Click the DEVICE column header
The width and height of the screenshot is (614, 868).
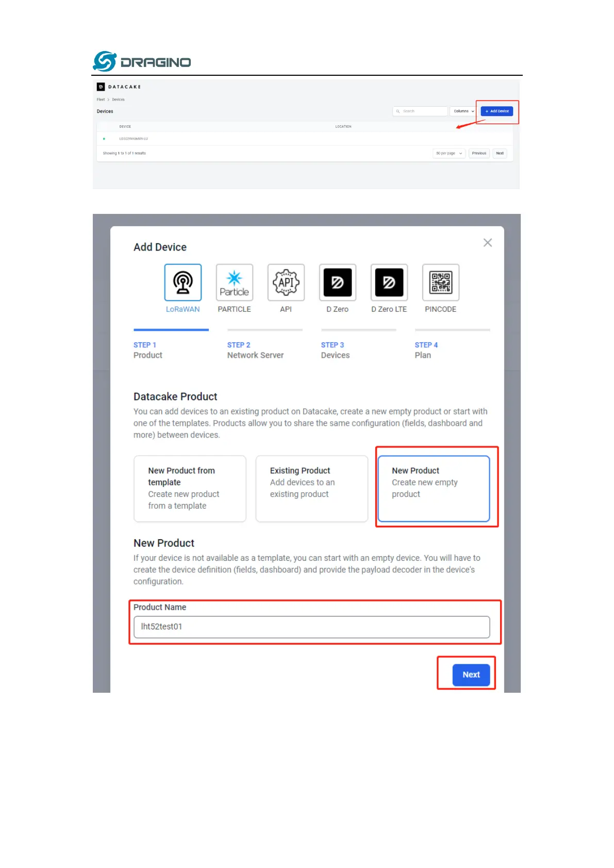[125, 126]
